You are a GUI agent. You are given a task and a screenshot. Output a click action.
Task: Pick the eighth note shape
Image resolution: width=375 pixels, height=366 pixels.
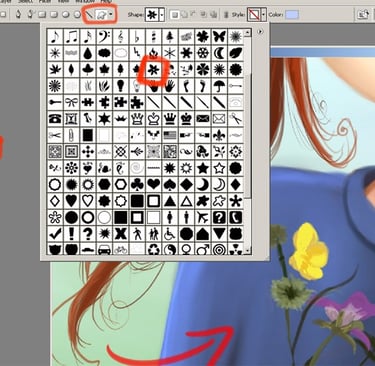55,36
